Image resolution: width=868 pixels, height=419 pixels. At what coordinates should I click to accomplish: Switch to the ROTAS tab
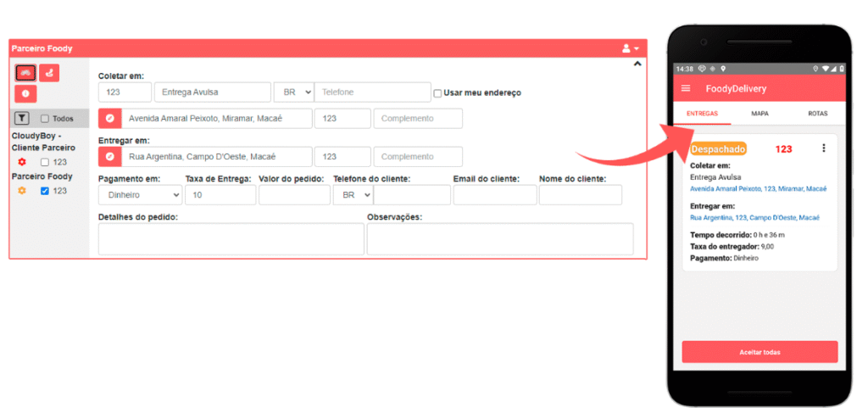pyautogui.click(x=817, y=114)
